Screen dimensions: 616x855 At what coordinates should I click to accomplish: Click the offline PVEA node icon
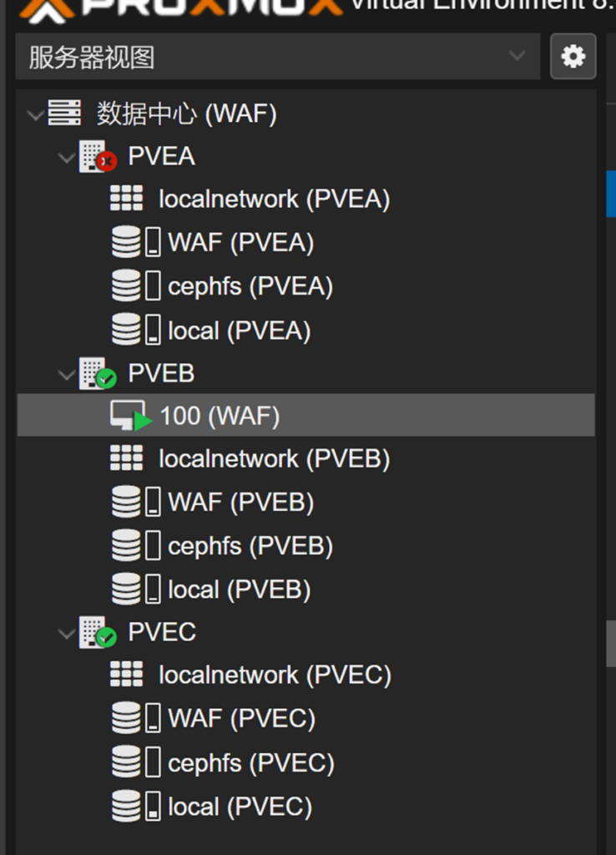(98, 156)
